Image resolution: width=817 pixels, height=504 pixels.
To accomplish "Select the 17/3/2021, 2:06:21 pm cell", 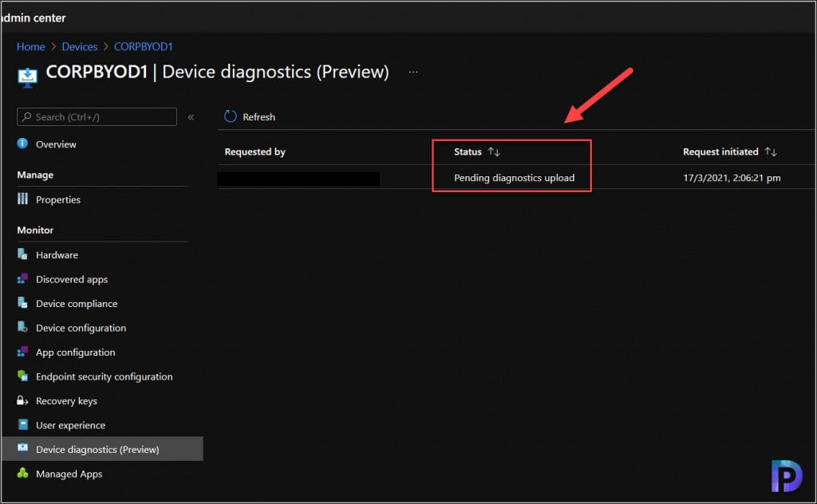I will pos(732,178).
